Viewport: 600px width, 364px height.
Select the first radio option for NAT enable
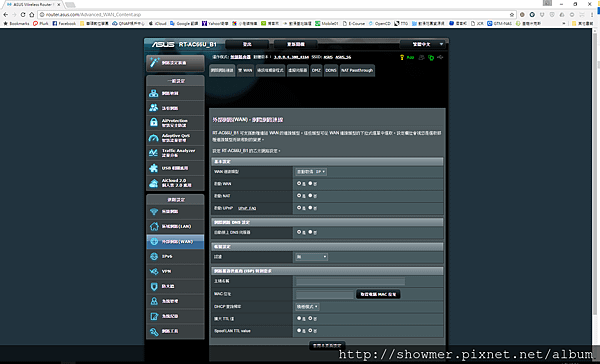(x=299, y=196)
